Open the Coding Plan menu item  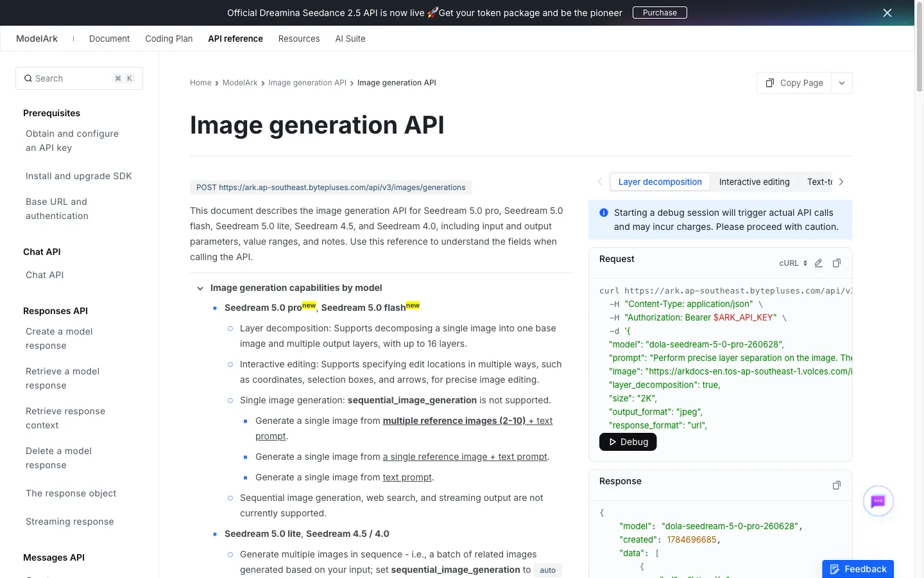pyautogui.click(x=169, y=39)
